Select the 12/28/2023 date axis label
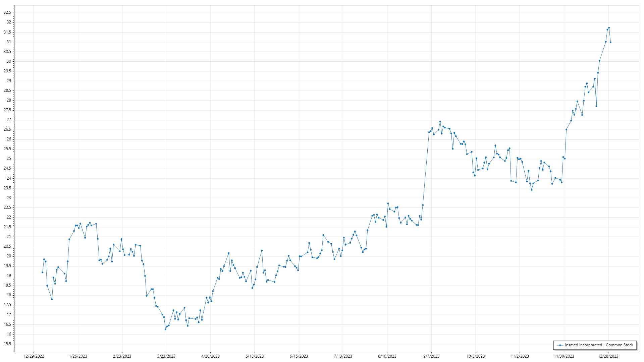 [608, 356]
